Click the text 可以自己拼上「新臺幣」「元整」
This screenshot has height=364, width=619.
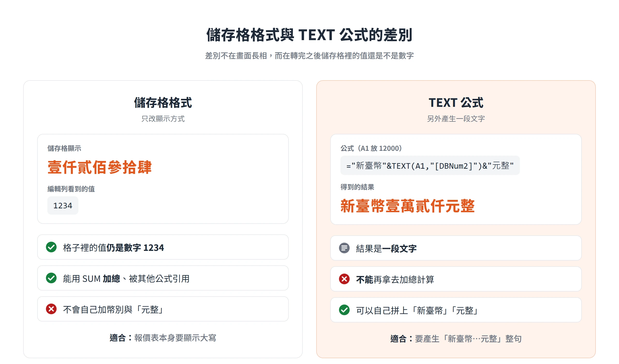[417, 310]
